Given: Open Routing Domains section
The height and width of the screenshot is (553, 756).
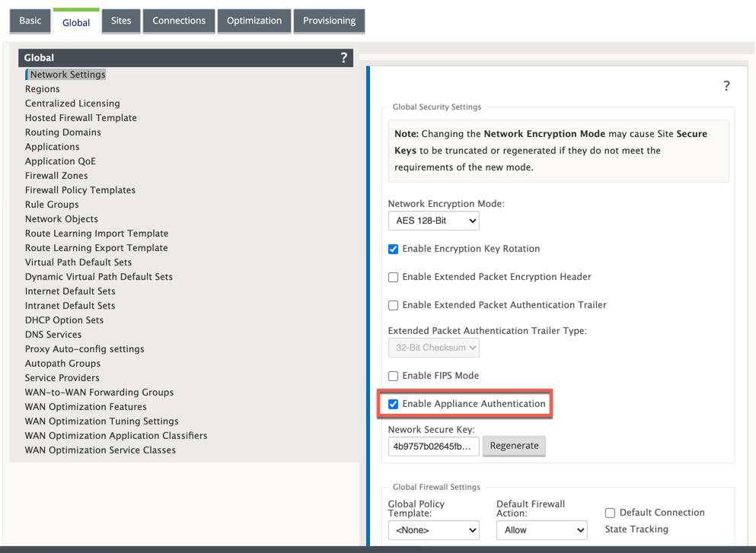Looking at the screenshot, I should click(x=63, y=132).
